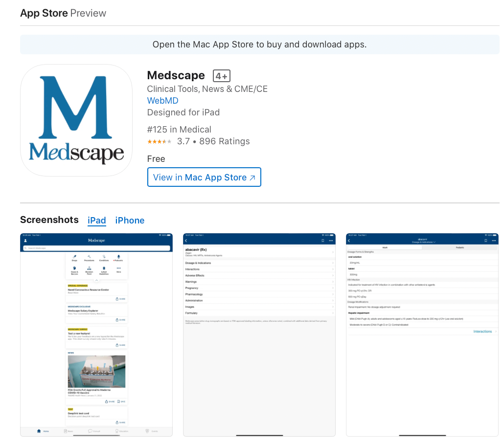Viewport: 504px width, 444px height.
Task: Bookmark the abacavir drug page
Action: 322,240
